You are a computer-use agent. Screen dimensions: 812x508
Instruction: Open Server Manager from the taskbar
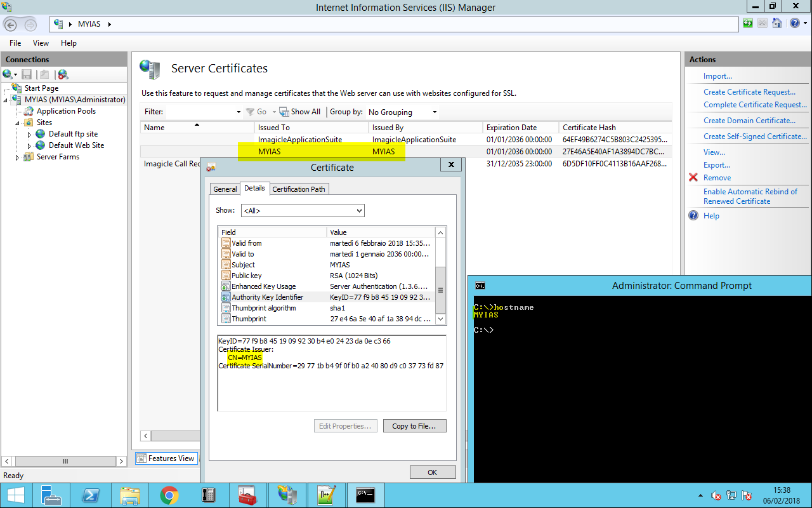pos(51,495)
